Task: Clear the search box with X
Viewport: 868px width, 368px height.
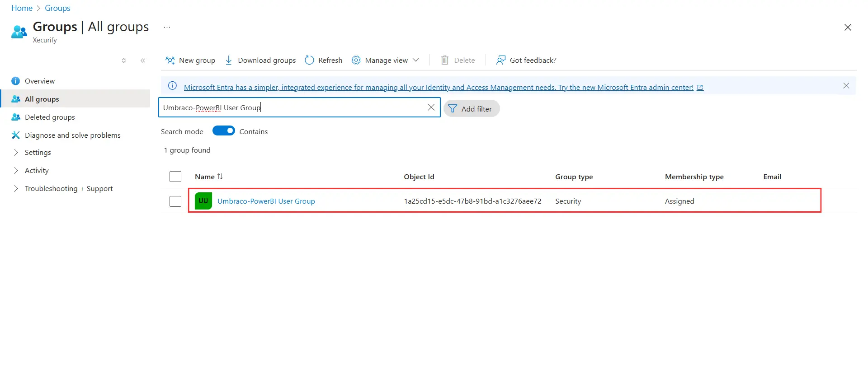Action: point(431,107)
